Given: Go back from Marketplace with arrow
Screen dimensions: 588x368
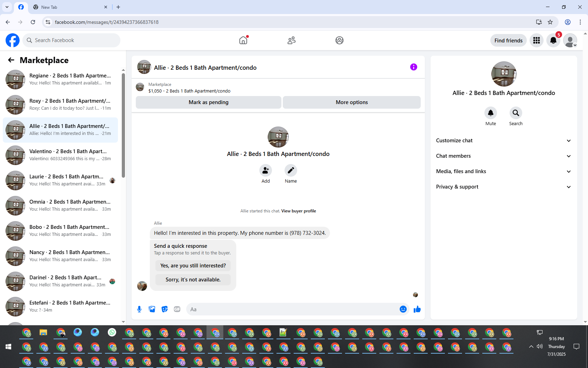Looking at the screenshot, I should coord(11,60).
